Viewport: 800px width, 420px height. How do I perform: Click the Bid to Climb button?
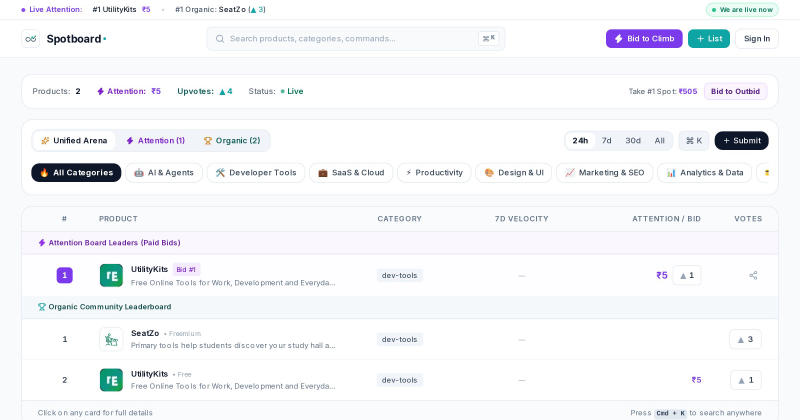pyautogui.click(x=644, y=39)
